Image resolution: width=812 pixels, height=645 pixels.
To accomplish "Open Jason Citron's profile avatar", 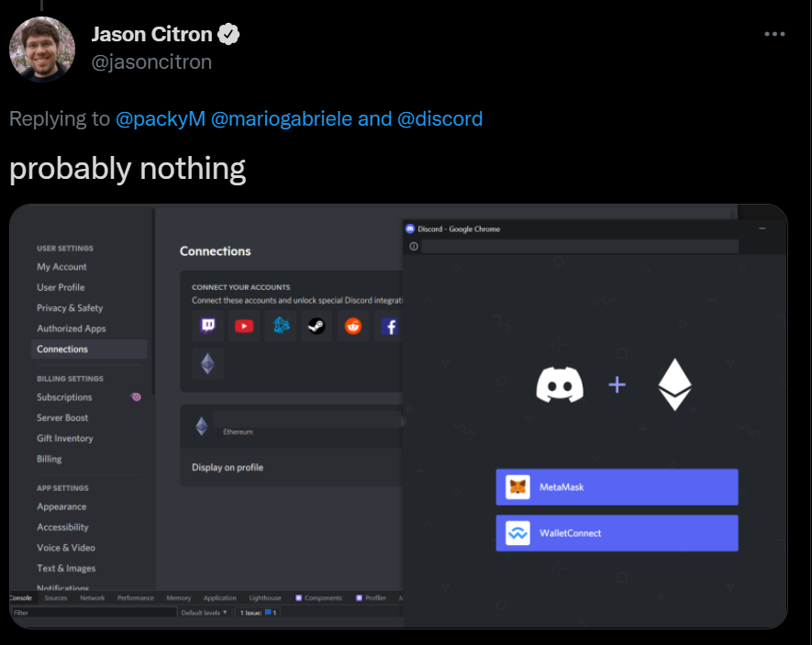I will tap(42, 50).
